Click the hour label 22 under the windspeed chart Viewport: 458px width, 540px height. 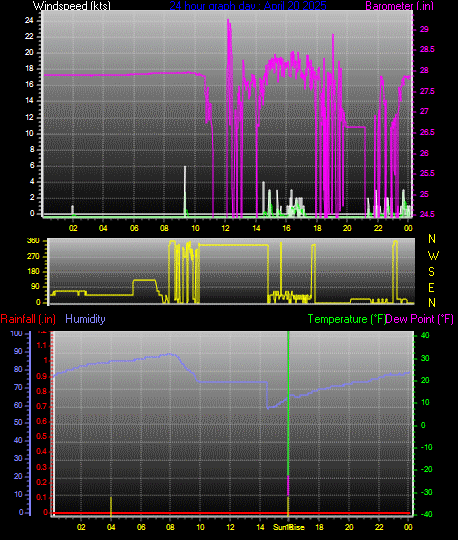378,228
